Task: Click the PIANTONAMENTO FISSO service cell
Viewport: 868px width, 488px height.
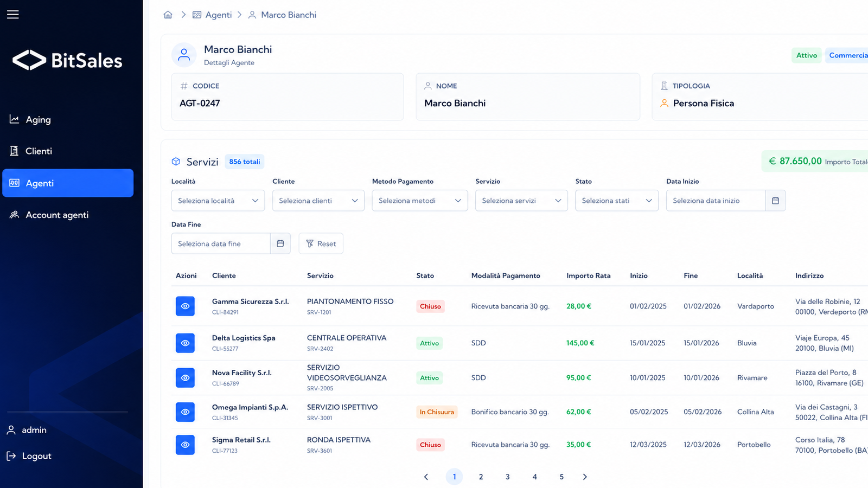Action: click(350, 306)
